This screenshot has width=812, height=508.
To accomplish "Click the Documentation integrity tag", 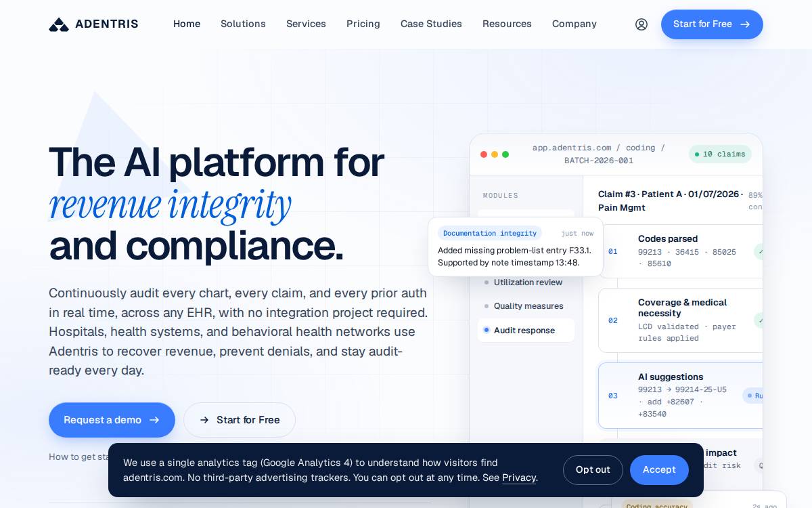I will [490, 234].
